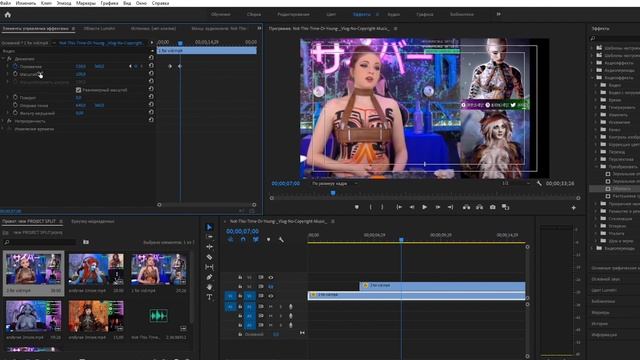Viewport: 640px width, 360px height.
Task: Open the Comparison View button
Action: (505, 207)
